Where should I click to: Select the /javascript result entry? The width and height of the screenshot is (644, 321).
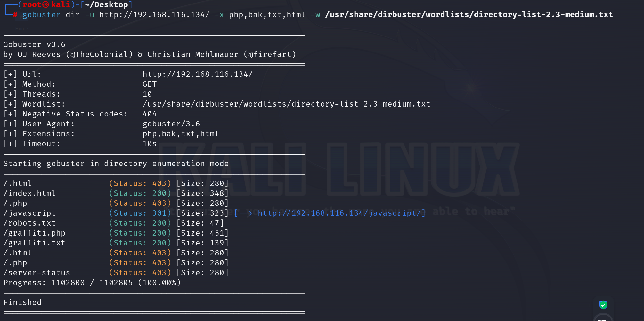(29, 213)
